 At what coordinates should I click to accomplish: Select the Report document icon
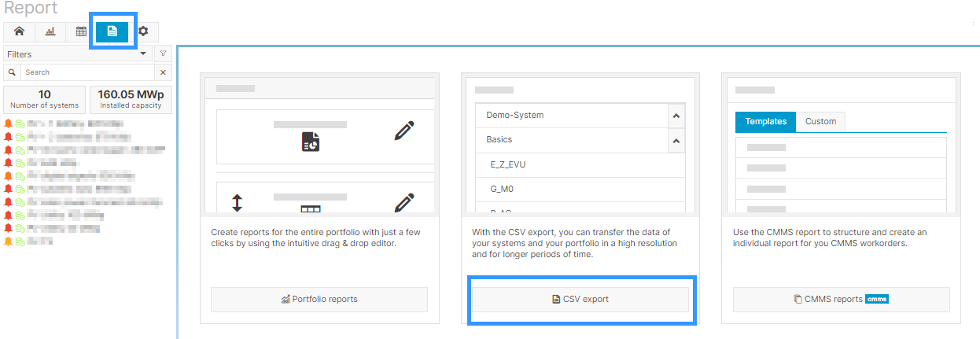(x=112, y=31)
